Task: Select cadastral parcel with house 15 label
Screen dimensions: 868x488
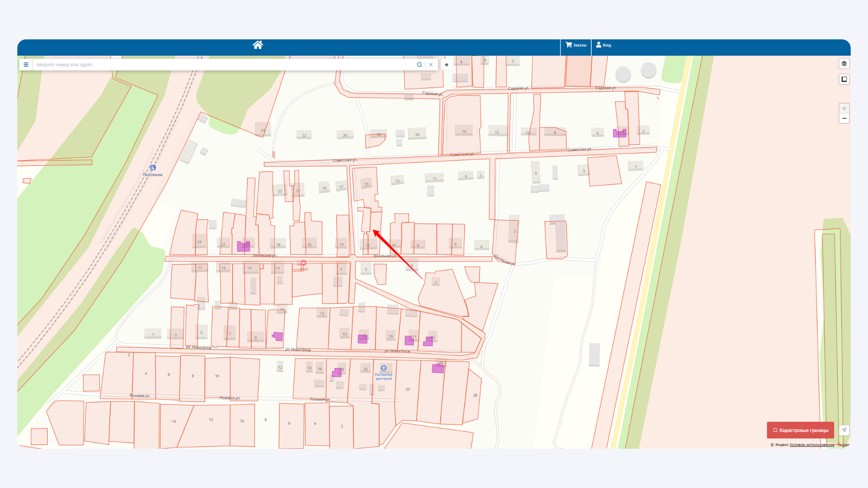Action: pos(365,183)
